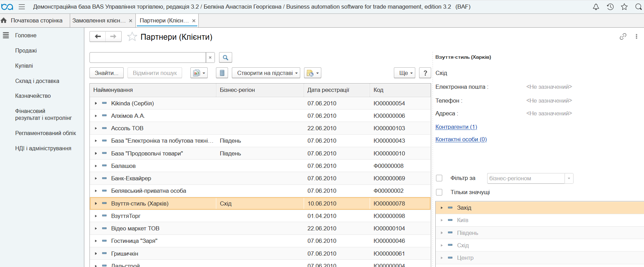Sort by Код column header
This screenshot has width=644, height=267.
coord(400,90)
